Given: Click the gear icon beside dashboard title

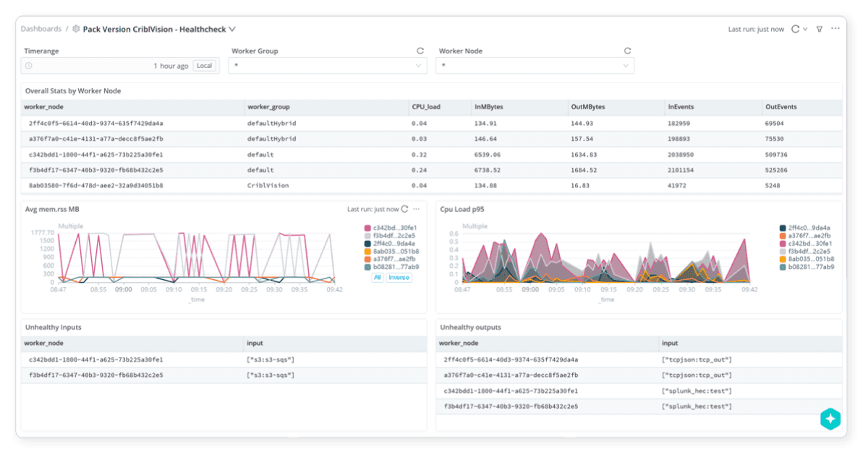Looking at the screenshot, I should click(x=76, y=29).
